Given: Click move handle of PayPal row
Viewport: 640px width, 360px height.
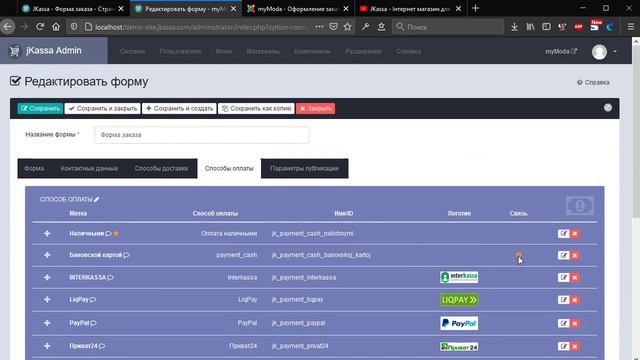Looking at the screenshot, I should (x=47, y=322).
